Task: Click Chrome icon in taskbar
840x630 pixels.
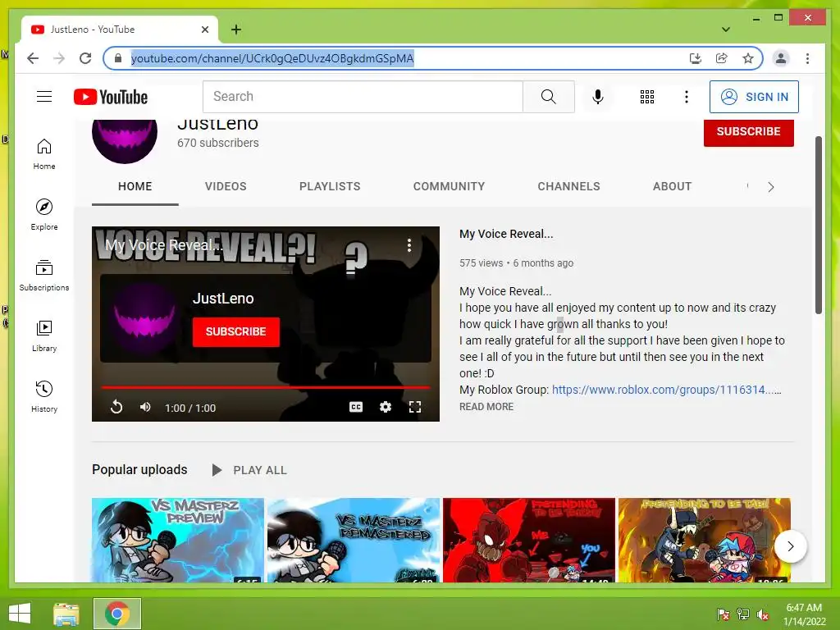Action: 117,614
